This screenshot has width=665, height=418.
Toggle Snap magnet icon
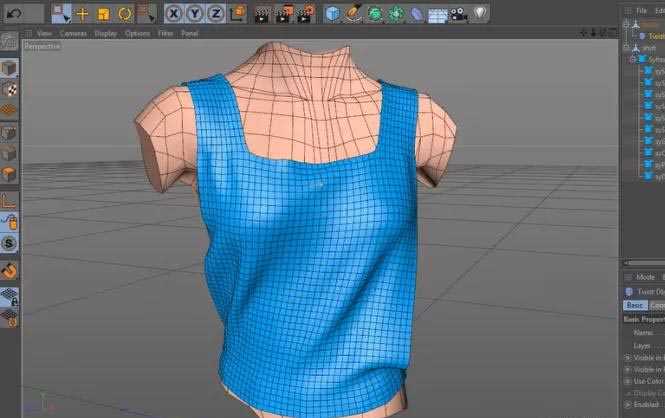9,270
